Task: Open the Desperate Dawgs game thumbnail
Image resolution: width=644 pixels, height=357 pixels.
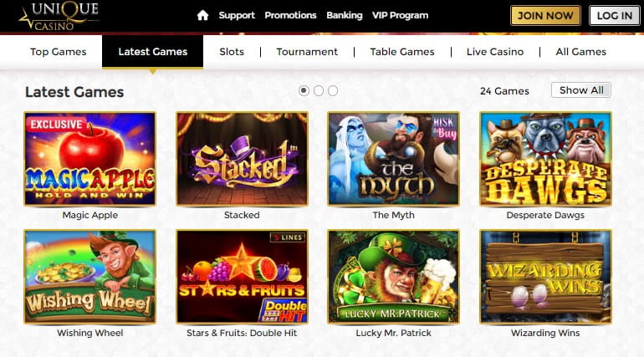Action: pyautogui.click(x=545, y=159)
